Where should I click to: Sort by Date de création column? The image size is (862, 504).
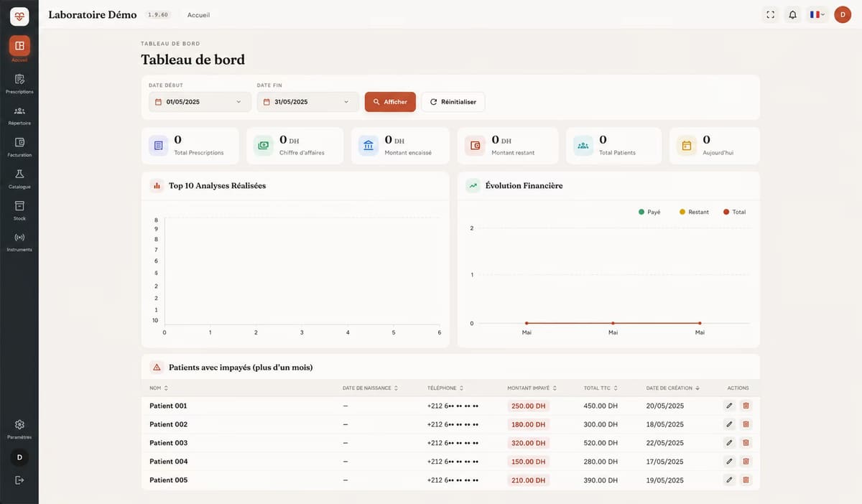coord(674,388)
